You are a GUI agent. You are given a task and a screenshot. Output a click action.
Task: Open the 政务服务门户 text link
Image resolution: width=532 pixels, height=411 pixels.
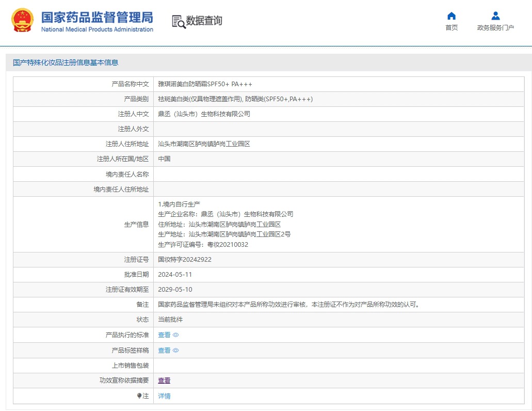point(495,28)
